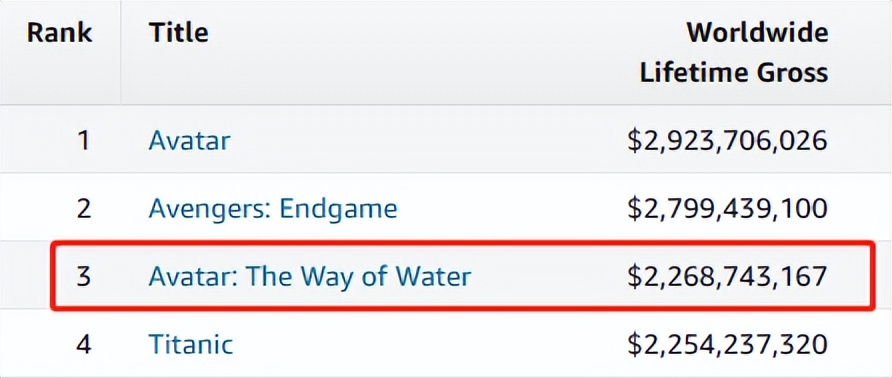Click the $2,923,706,026 gross value
The width and height of the screenshot is (892, 378).
tap(727, 141)
